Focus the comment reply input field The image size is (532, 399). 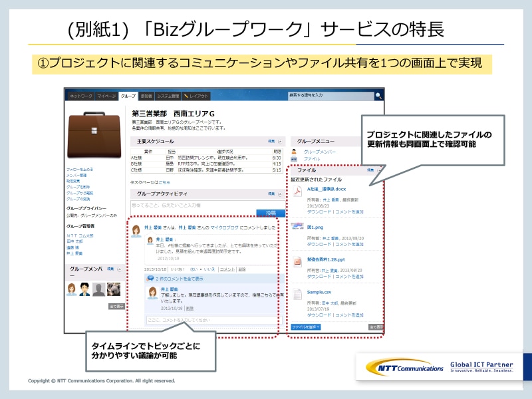click(x=213, y=320)
